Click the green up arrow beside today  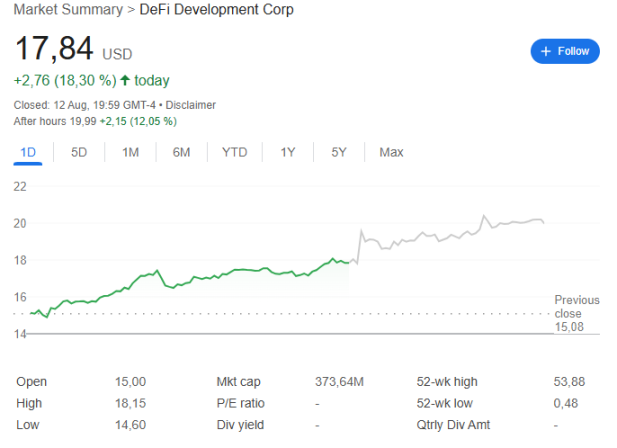[125, 80]
